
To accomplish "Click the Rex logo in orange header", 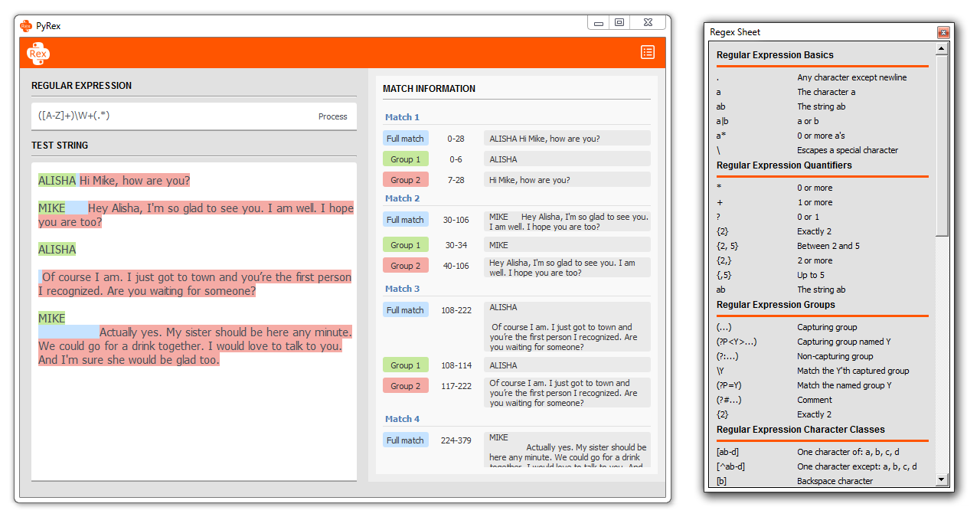I will [38, 53].
